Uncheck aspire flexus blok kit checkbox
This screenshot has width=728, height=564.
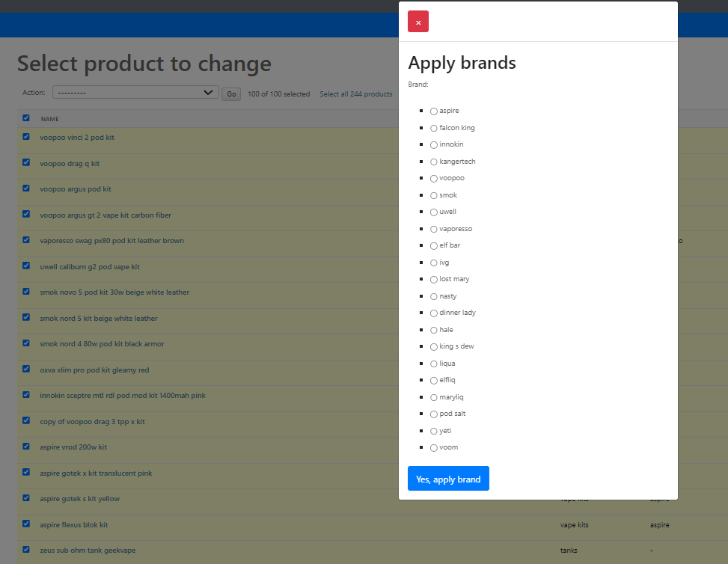tap(26, 524)
